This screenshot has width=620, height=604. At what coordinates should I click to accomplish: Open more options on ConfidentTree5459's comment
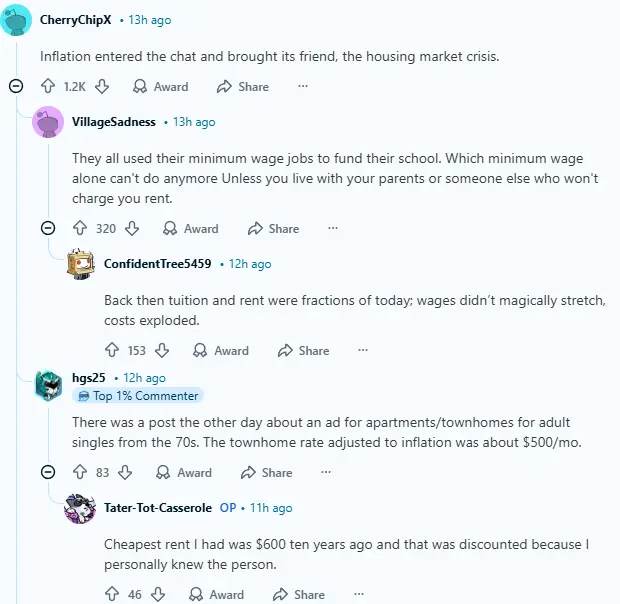(363, 350)
